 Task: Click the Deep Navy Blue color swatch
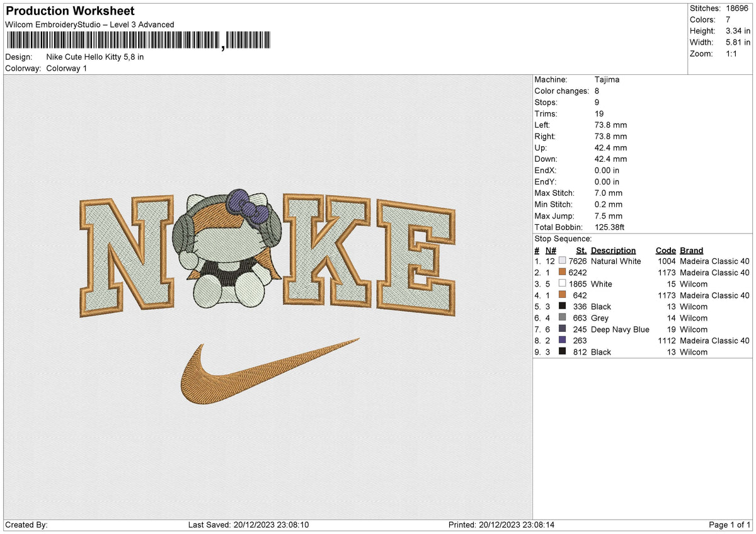pos(563,329)
